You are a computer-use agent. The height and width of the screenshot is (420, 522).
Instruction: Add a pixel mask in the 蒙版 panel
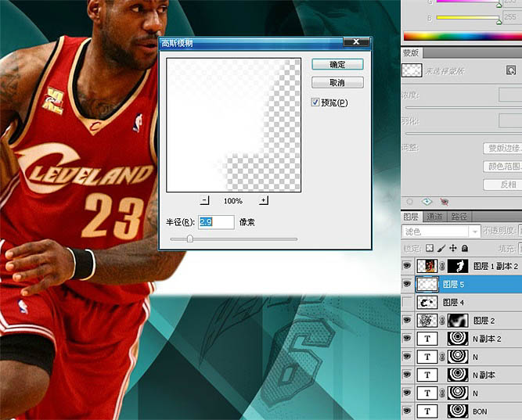[511, 70]
